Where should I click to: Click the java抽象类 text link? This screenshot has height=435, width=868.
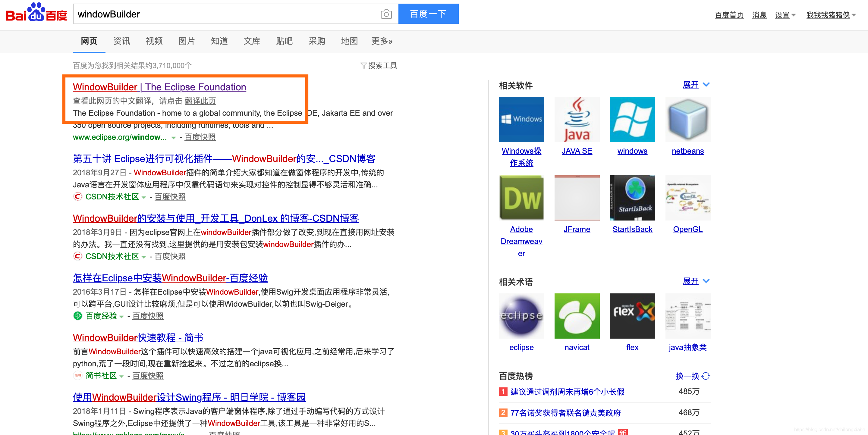click(688, 347)
